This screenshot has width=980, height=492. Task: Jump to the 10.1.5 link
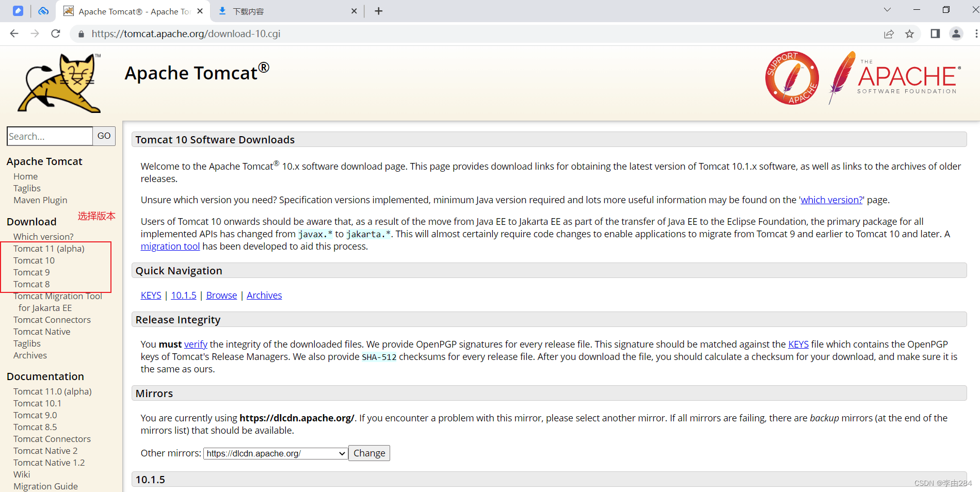tap(184, 296)
